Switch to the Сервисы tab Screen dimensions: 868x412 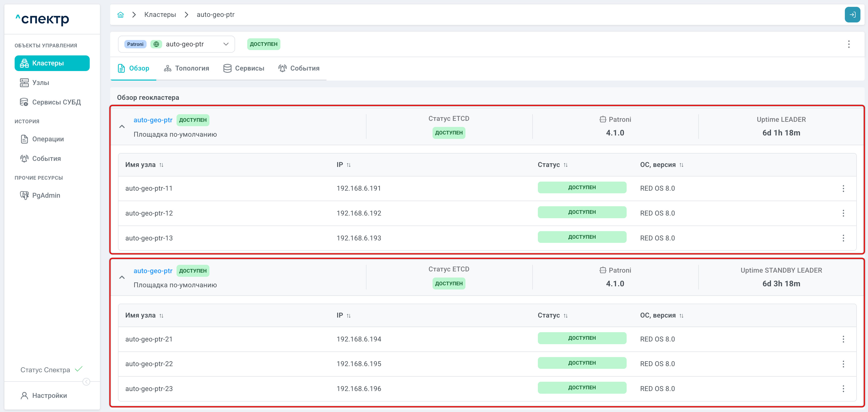click(x=244, y=68)
